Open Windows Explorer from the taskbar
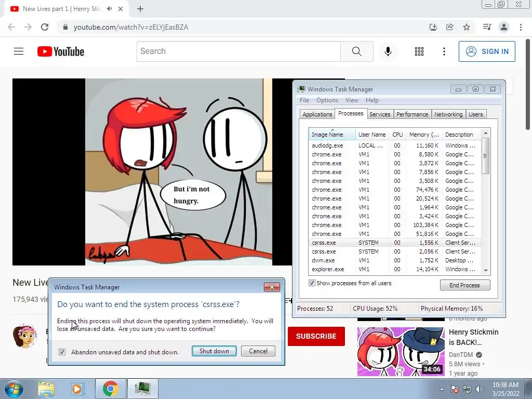 (x=46, y=389)
